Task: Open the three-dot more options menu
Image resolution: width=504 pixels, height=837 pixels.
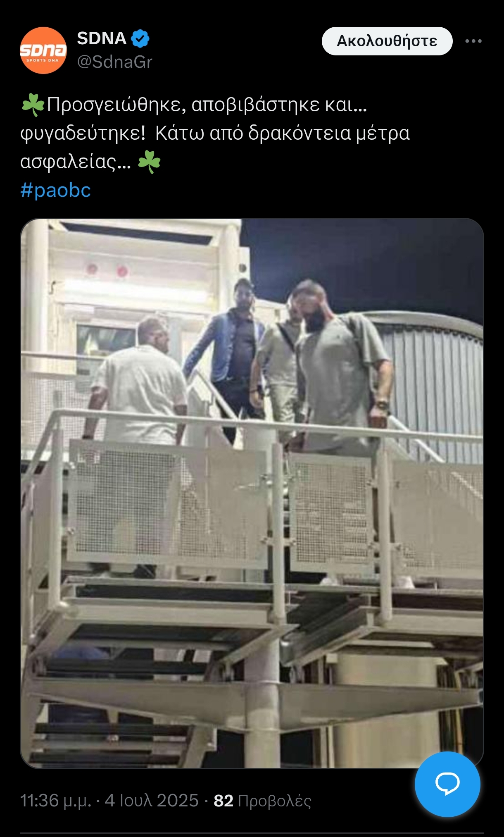Action: pyautogui.click(x=473, y=41)
